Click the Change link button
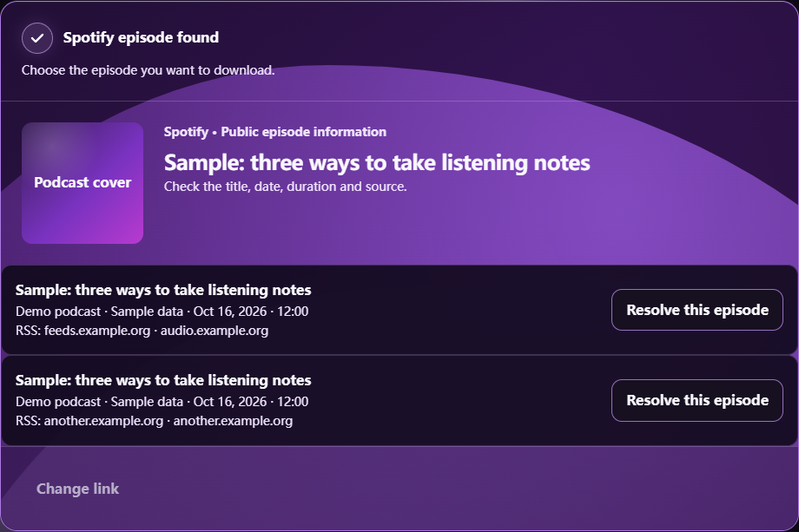 [77, 489]
